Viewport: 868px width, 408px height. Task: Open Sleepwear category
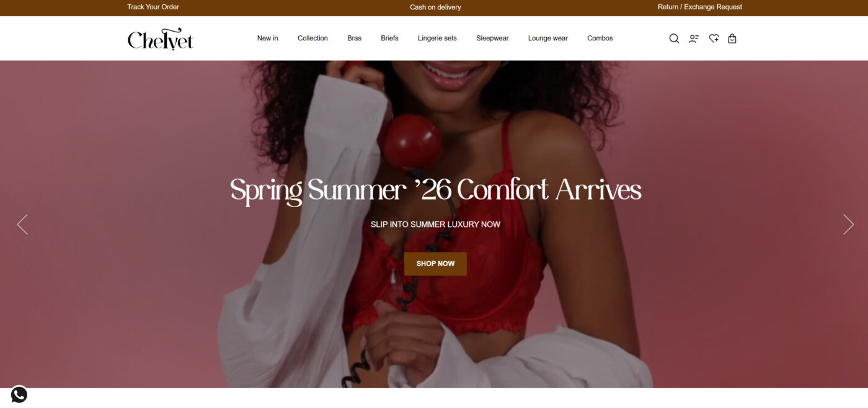coord(492,38)
